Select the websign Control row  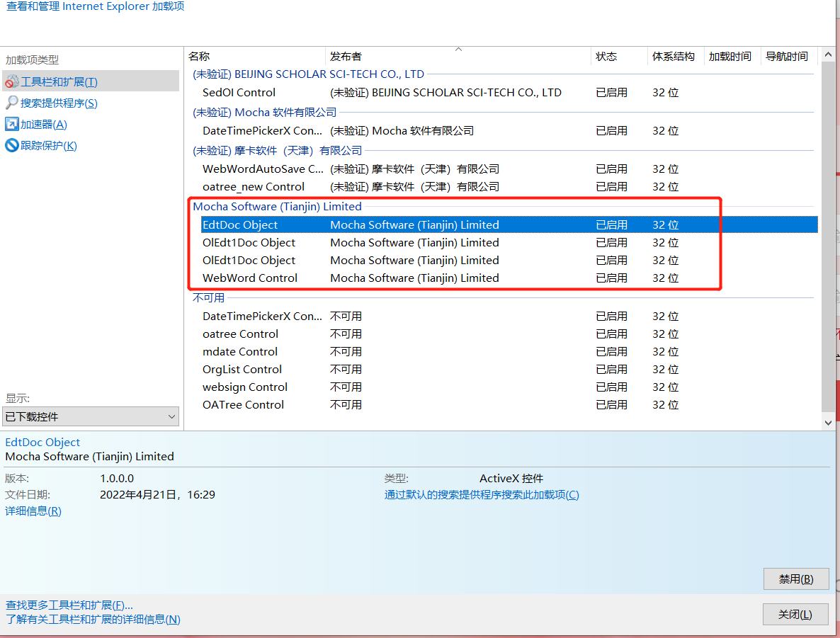245,387
